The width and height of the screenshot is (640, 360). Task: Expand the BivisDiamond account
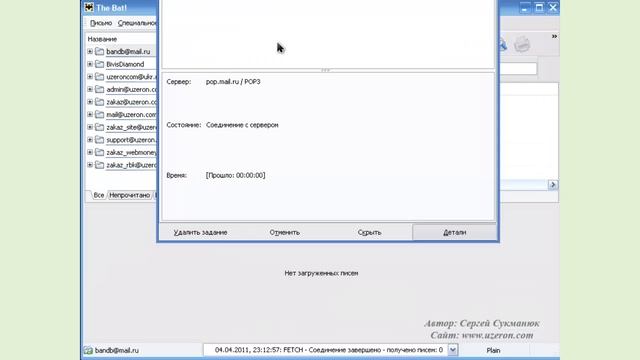(x=90, y=64)
